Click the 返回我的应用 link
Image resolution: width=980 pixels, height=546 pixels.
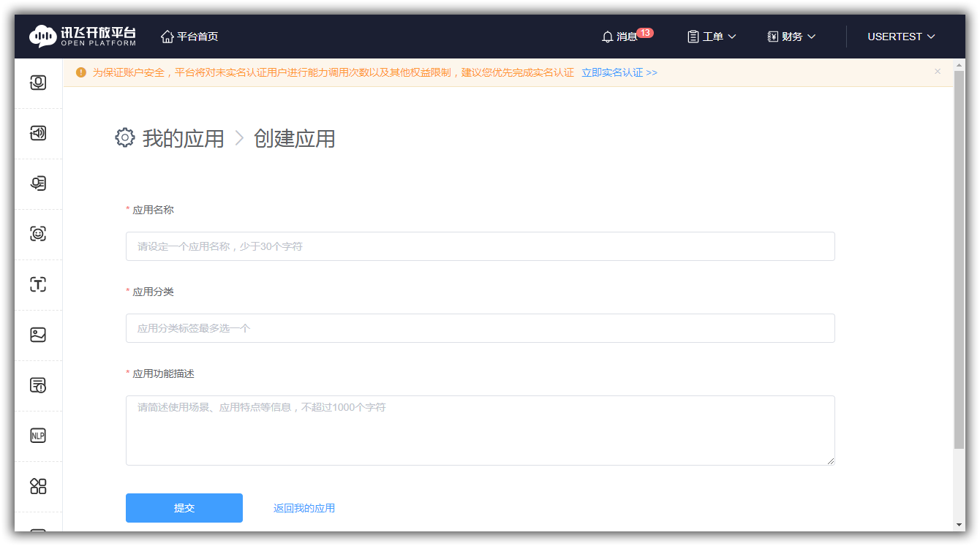[x=304, y=508]
